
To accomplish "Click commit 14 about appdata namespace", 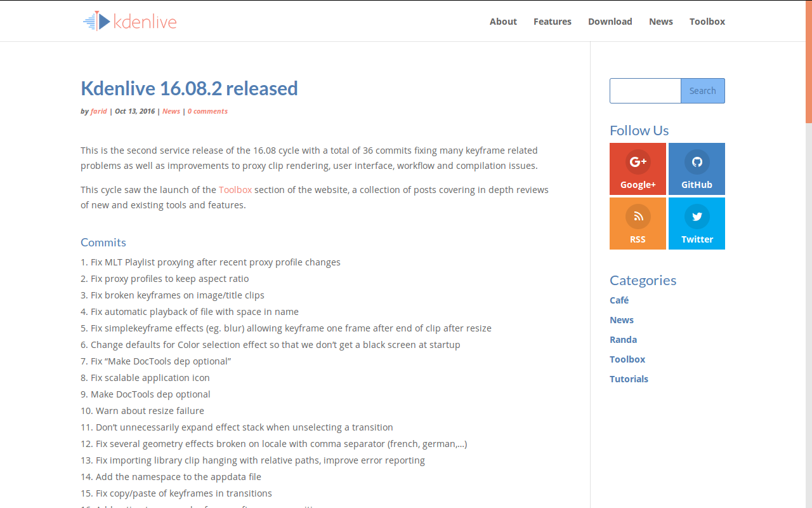I will coord(171,477).
